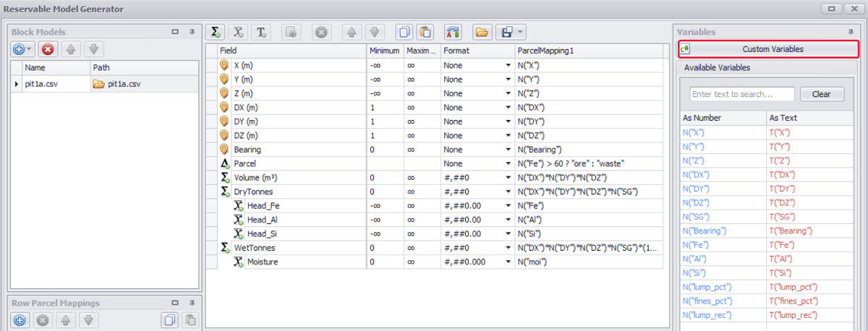Maximize the Row Parcel Mappings panel
The image size is (868, 331).
(x=175, y=303)
